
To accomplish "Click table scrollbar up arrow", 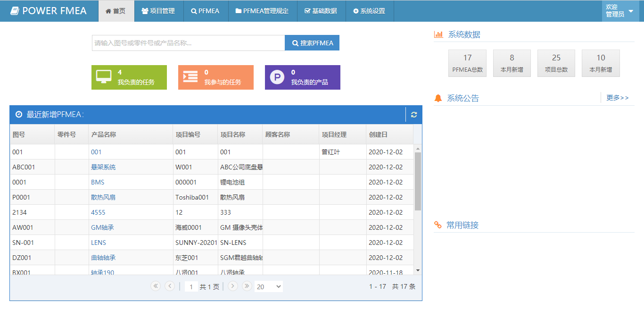I will [x=418, y=149].
